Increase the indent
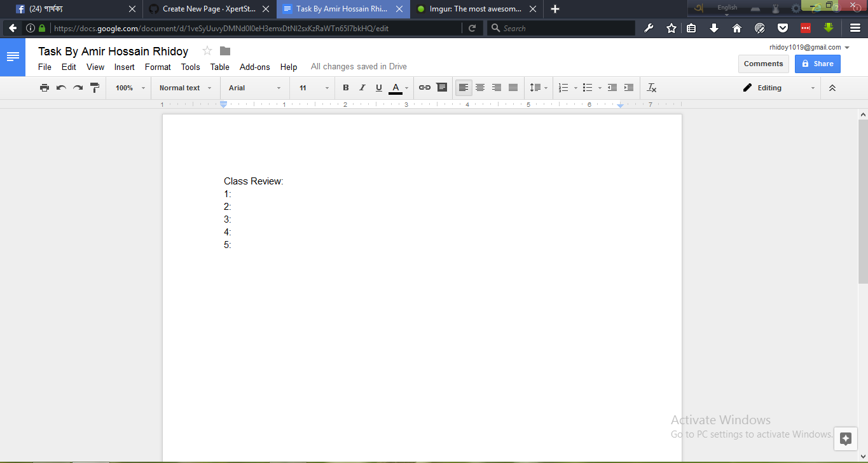 point(629,88)
